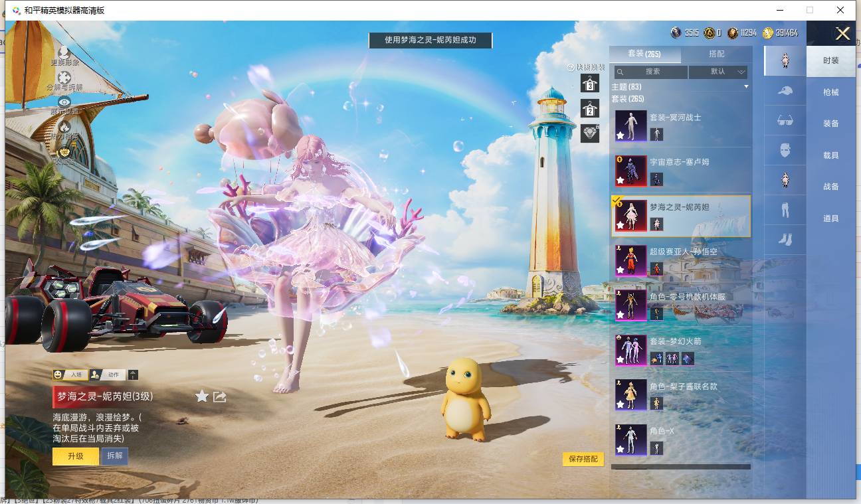
Task: Open the glasses category icon
Action: pyautogui.click(x=785, y=121)
